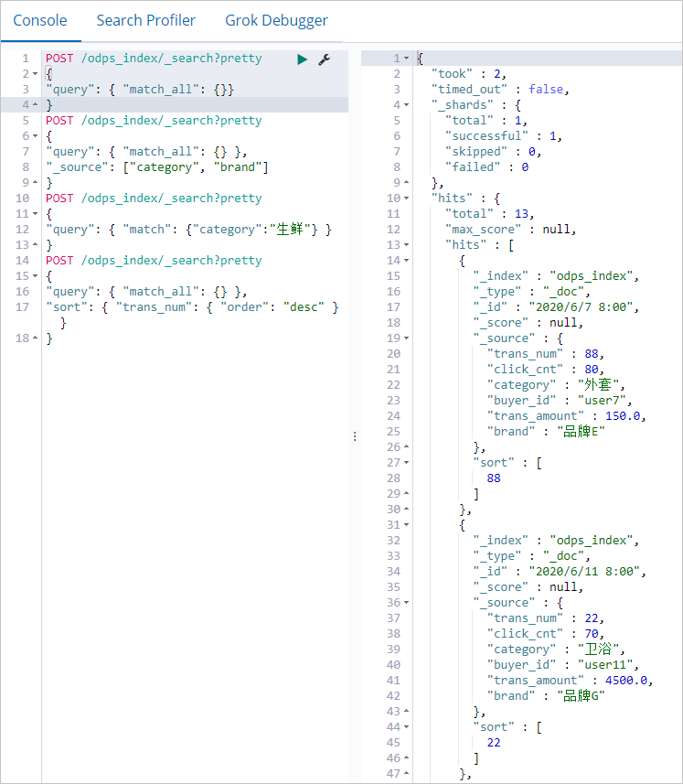Click the "trans_num" : 88 line
The height and width of the screenshot is (784, 683).
tap(546, 354)
